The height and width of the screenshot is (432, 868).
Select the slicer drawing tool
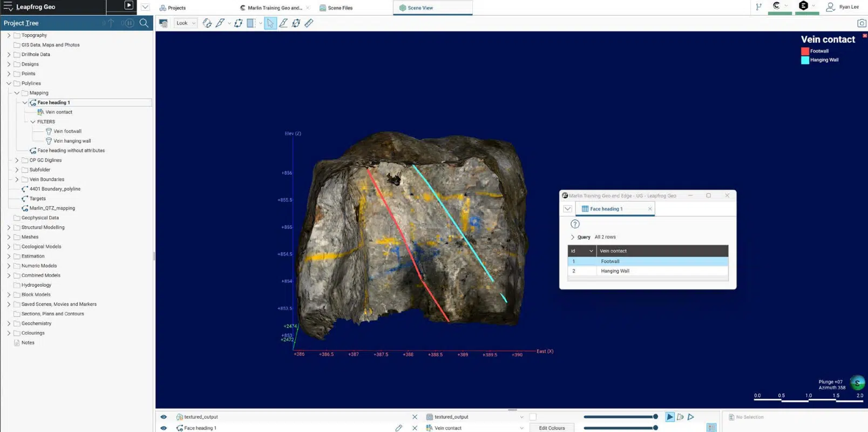coord(220,23)
